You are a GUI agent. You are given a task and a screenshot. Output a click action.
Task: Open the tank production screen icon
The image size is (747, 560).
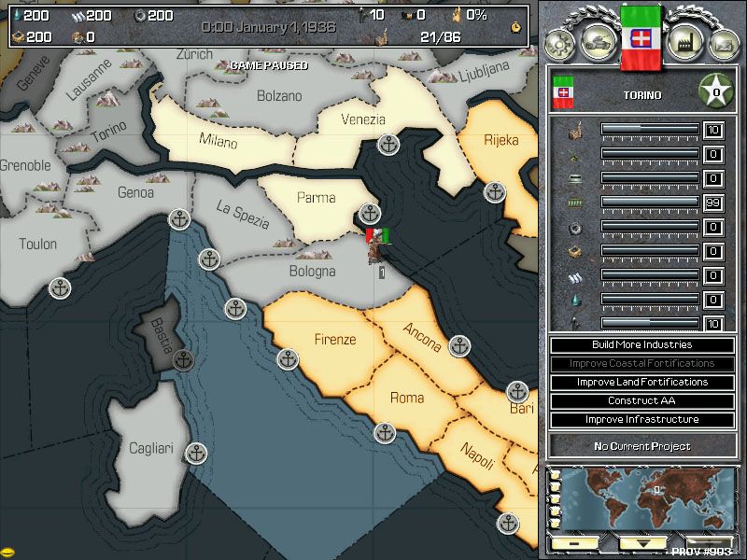(x=597, y=42)
